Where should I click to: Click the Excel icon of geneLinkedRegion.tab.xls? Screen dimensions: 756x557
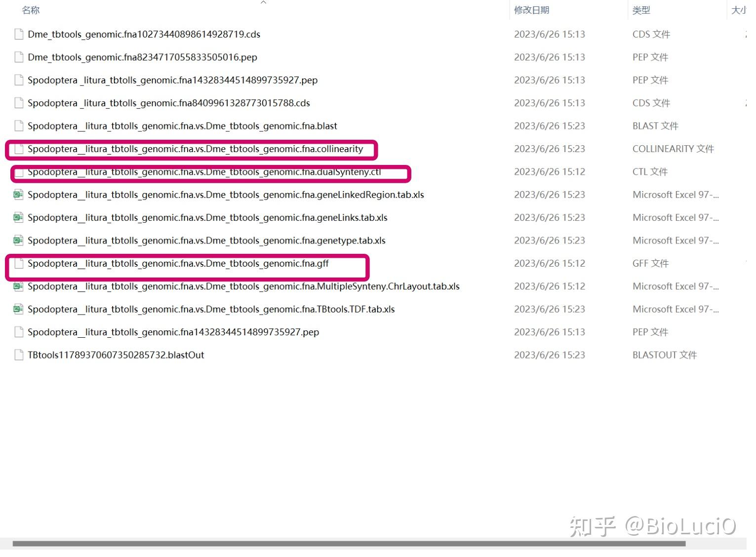(x=18, y=195)
